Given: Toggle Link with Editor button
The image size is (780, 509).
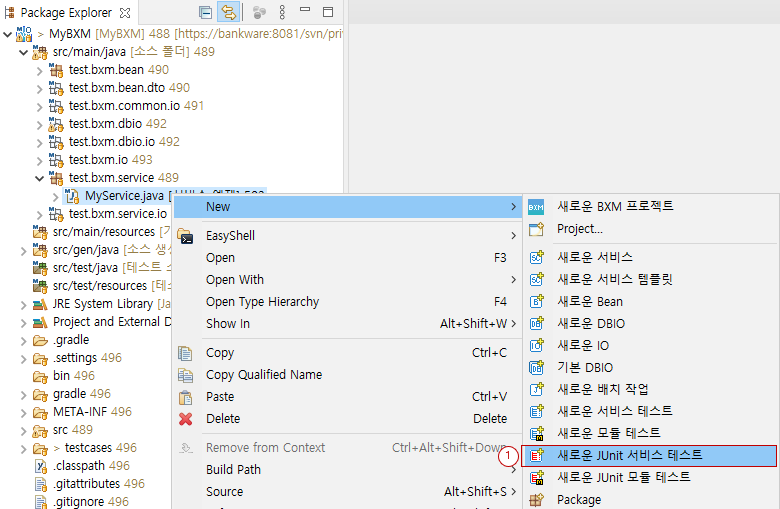Looking at the screenshot, I should click(x=228, y=12).
